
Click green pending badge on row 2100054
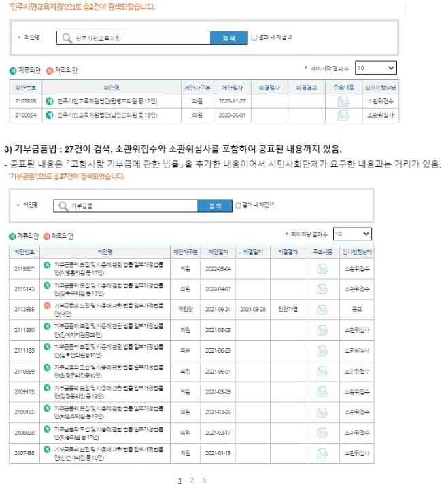tap(49, 115)
